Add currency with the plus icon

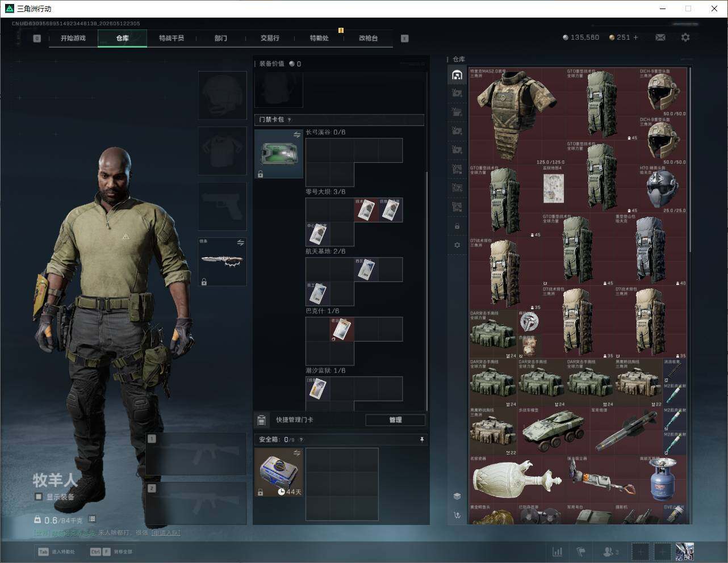tap(635, 37)
